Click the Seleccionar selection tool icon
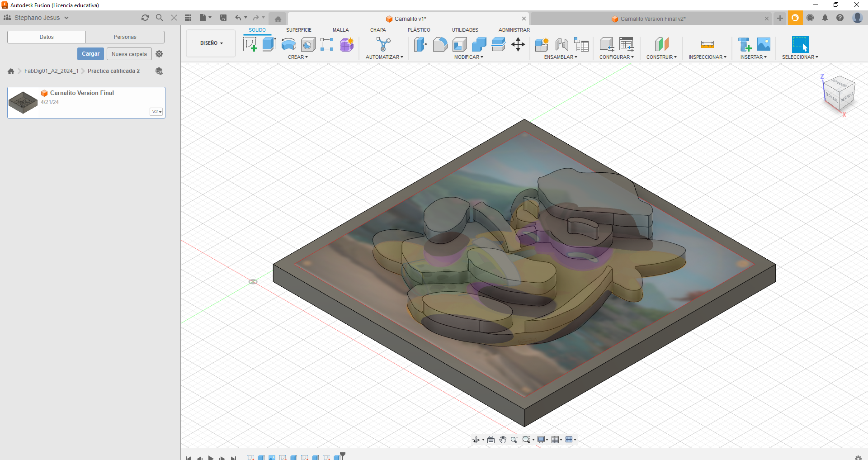This screenshot has width=868, height=460. click(800, 44)
